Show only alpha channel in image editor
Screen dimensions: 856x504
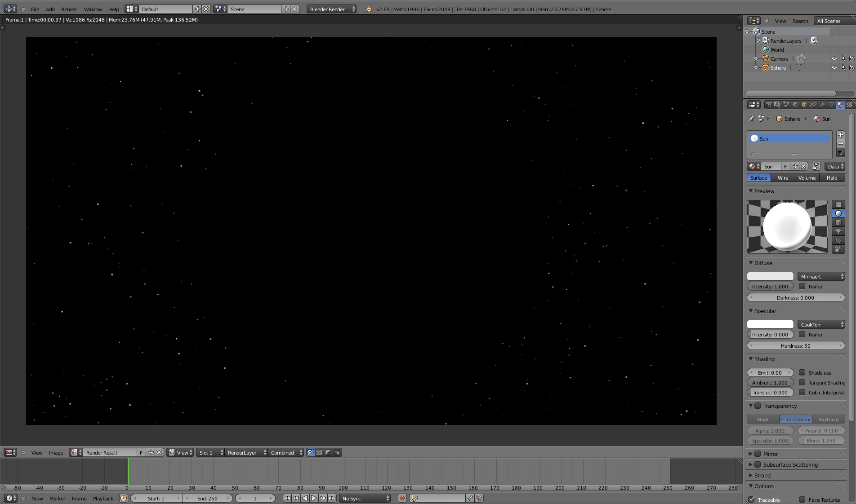[328, 452]
